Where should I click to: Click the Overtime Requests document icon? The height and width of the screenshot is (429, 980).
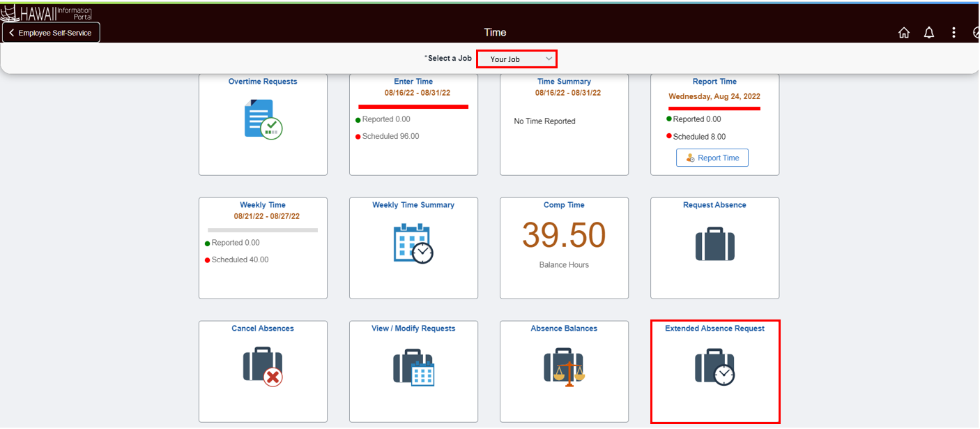click(x=263, y=119)
